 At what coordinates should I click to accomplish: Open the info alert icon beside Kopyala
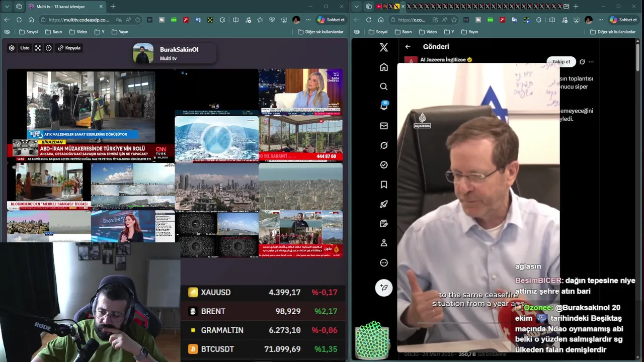[48, 48]
